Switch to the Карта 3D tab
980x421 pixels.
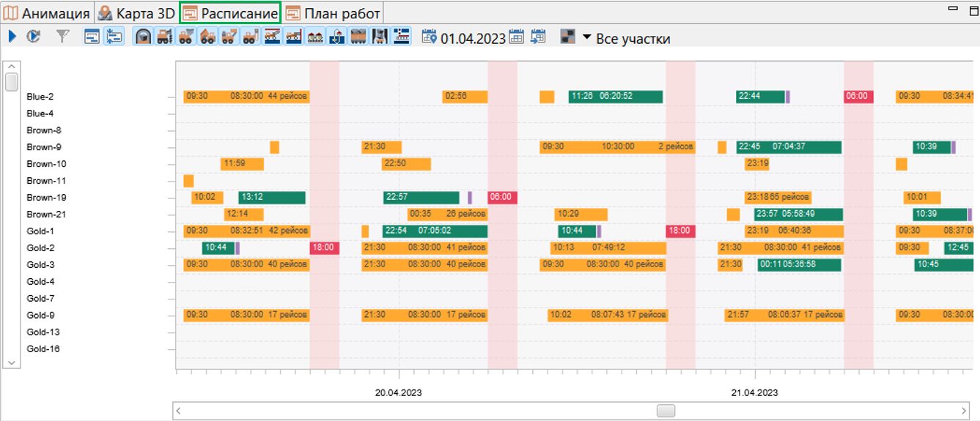pyautogui.click(x=137, y=13)
